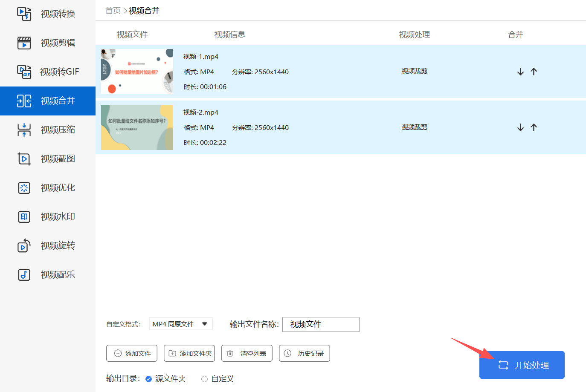Clear the list with the 清空列表 button

pos(247,353)
